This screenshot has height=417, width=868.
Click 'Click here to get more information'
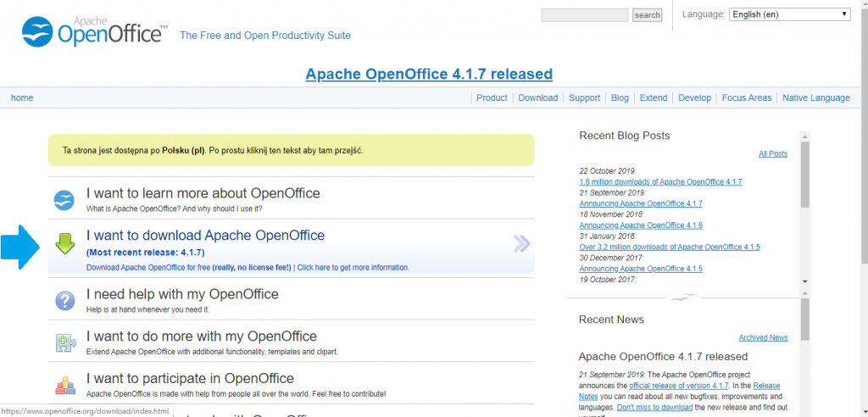[353, 268]
